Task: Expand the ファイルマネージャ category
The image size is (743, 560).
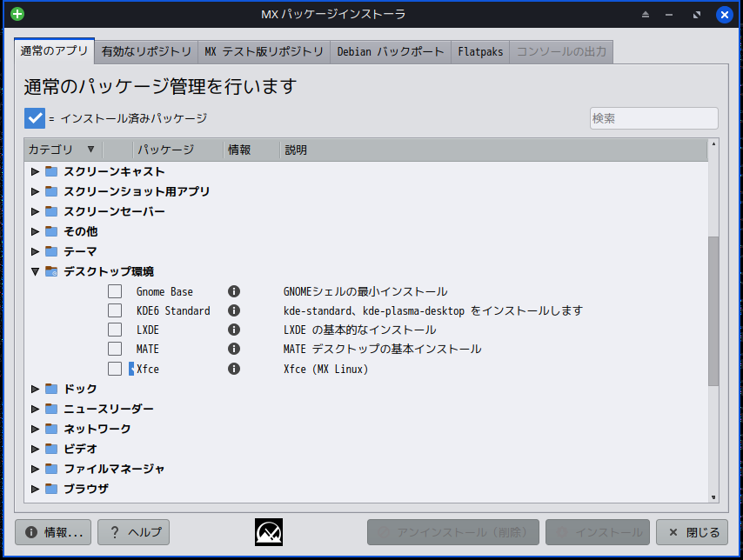Action: point(35,469)
